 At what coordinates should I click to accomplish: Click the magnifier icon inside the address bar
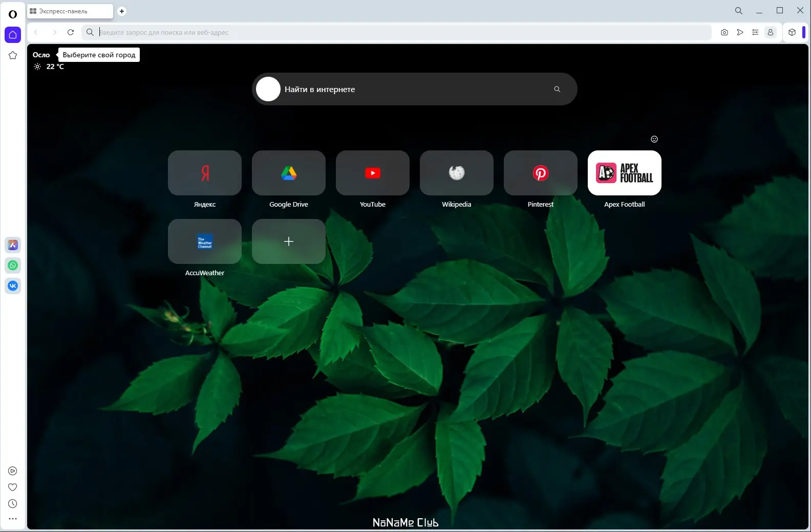pyautogui.click(x=90, y=32)
